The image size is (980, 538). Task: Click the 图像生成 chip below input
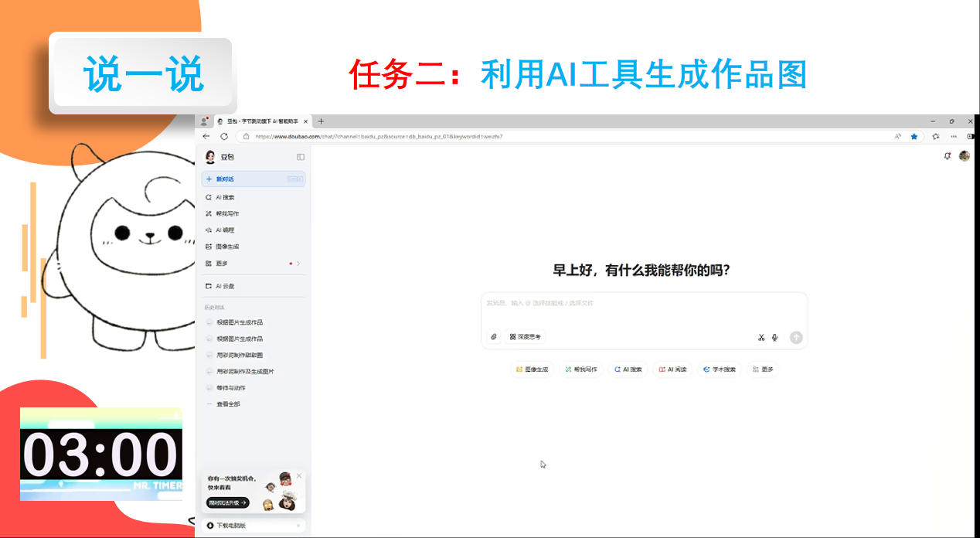click(532, 369)
